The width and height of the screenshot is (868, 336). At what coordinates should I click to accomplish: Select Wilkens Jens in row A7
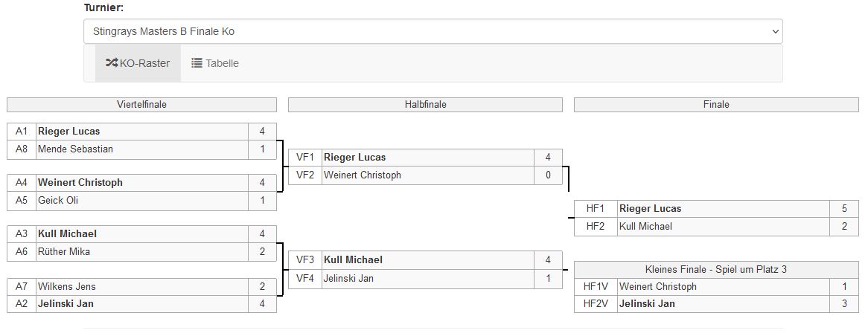click(x=66, y=287)
